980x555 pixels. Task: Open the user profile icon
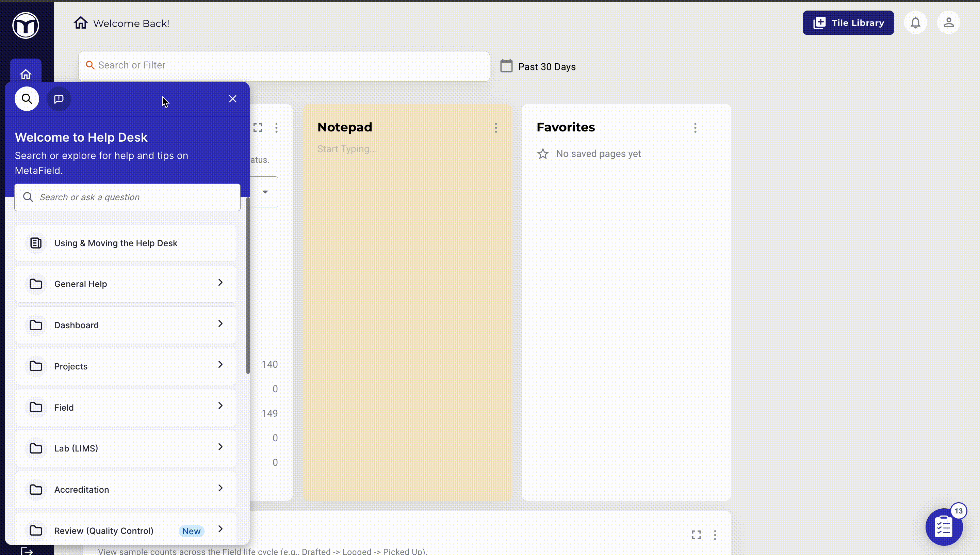coord(948,23)
